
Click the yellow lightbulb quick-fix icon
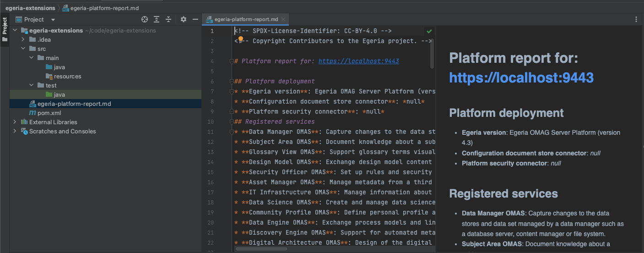240,40
